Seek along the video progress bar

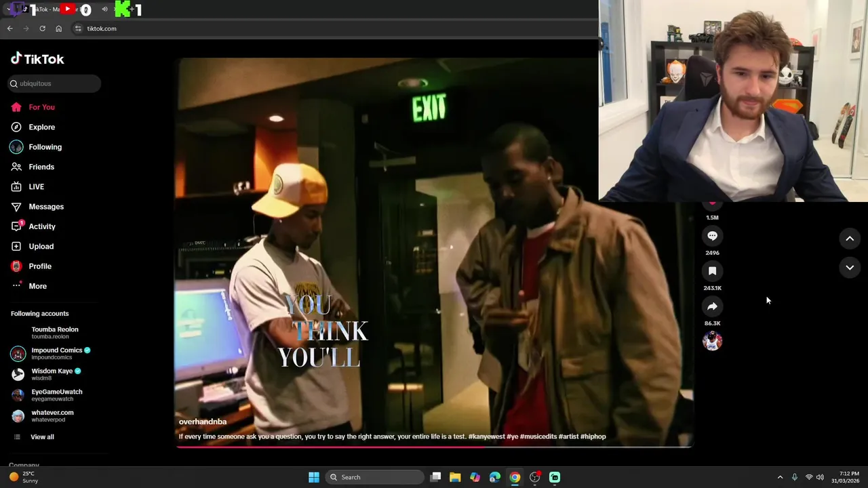point(434,447)
